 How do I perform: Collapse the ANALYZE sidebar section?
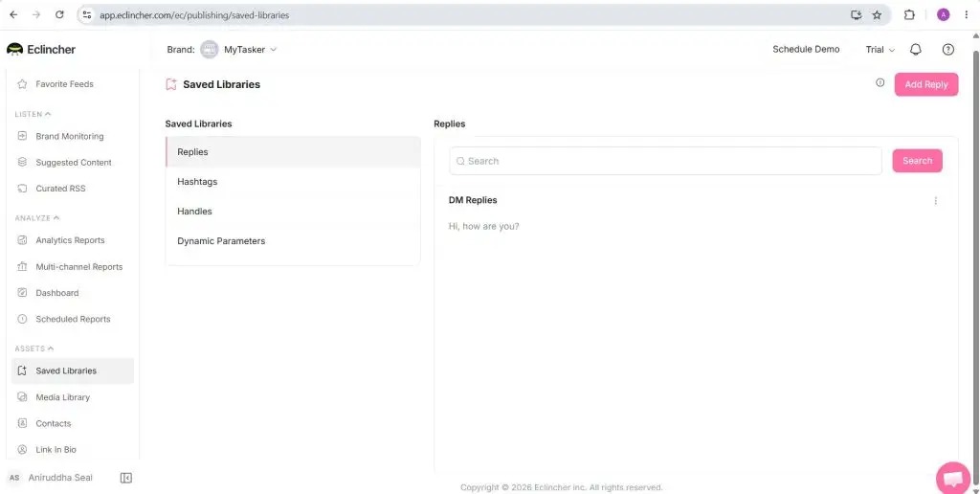point(37,218)
